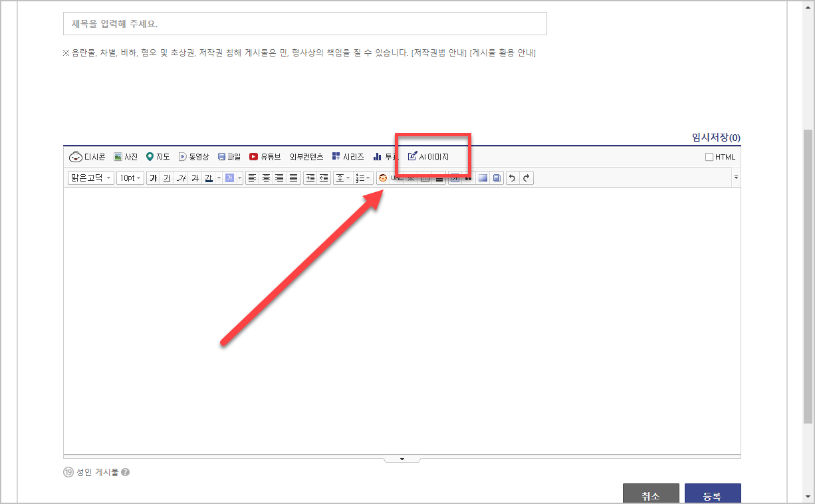Insert a 디시콘 emoticon

[88, 156]
